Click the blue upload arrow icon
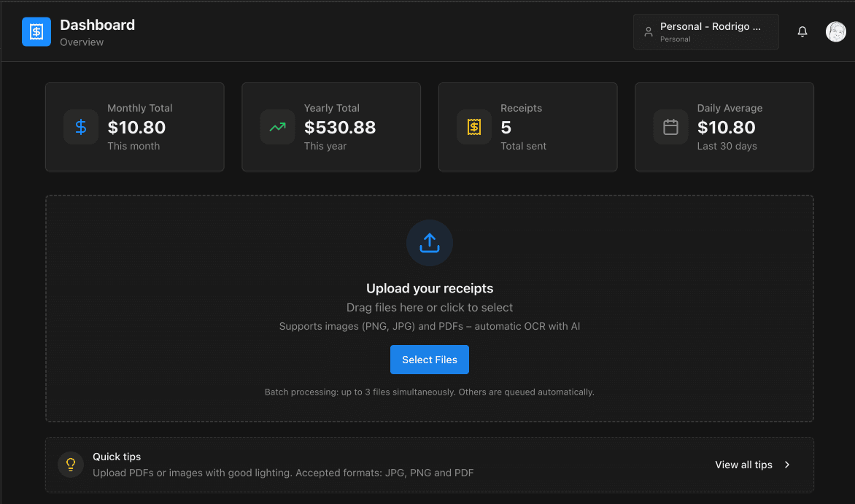Screen dimensions: 855x504 click(x=429, y=242)
